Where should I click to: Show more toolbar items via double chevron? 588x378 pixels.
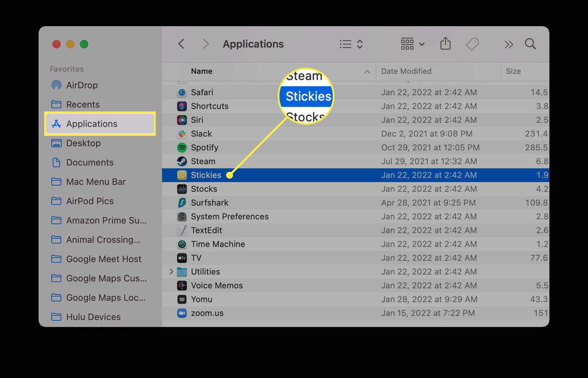508,44
